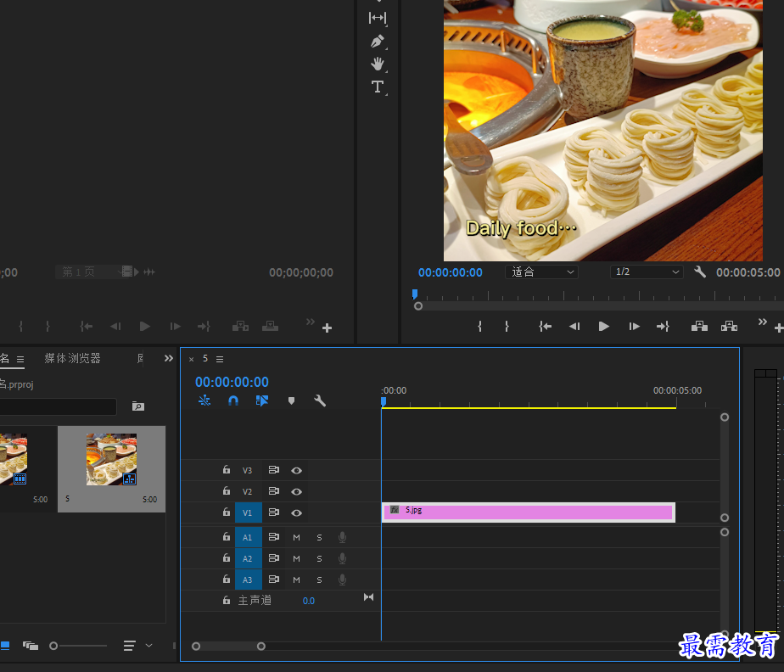Play sequence in Program monitor
This screenshot has width=784, height=672.
coord(604,327)
